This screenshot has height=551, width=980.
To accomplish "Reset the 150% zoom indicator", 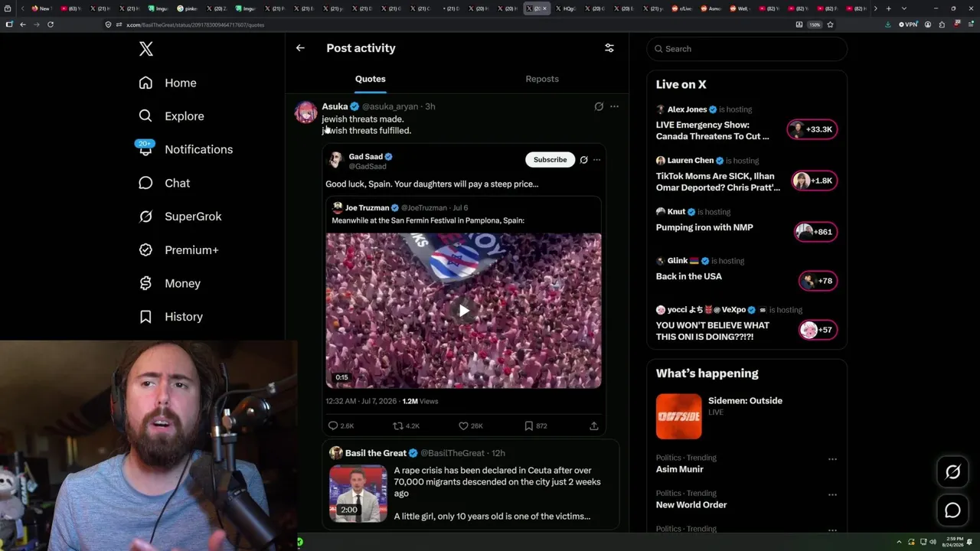I will point(815,24).
